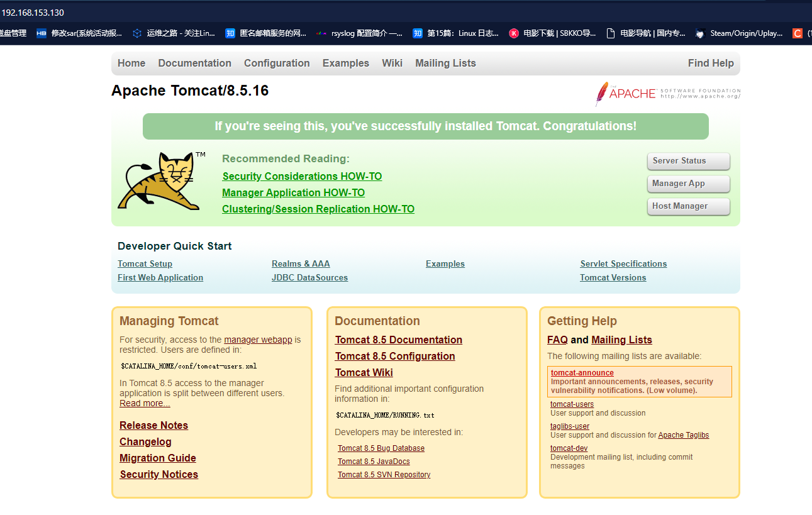Open the 匿名邮箱服务 bookmark
This screenshot has width=812, height=515.
tap(266, 33)
